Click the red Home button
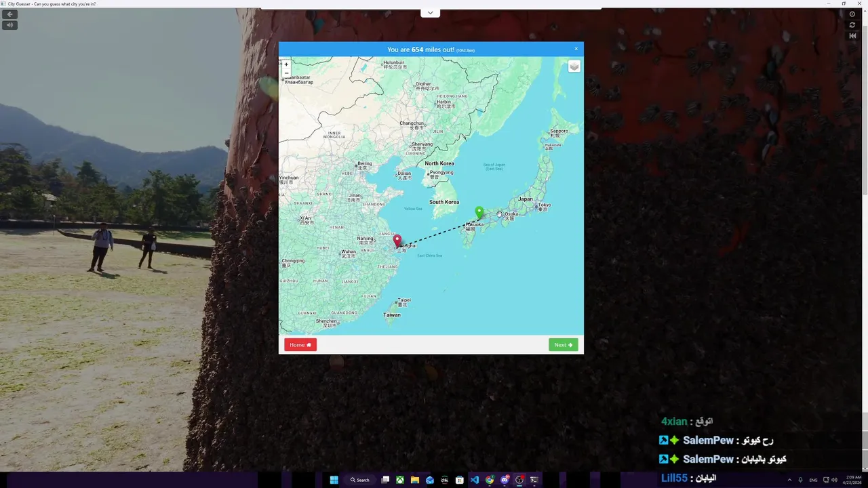The width and height of the screenshot is (868, 488). (x=300, y=345)
